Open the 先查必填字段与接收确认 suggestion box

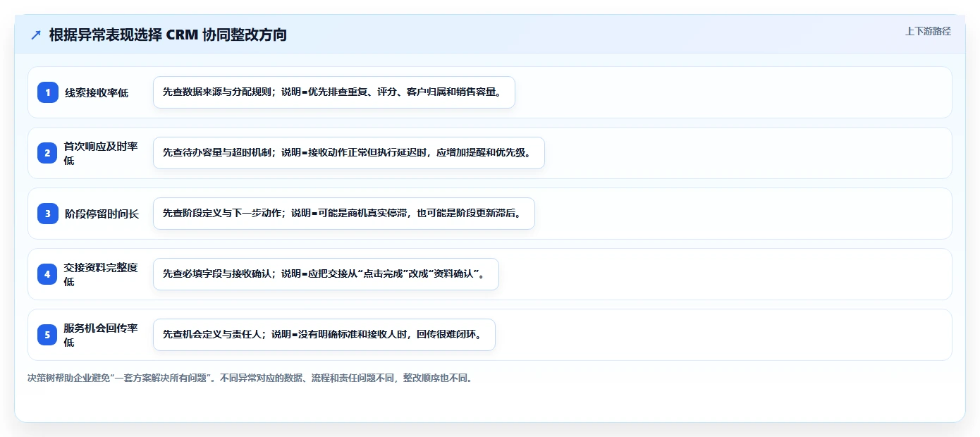326,274
